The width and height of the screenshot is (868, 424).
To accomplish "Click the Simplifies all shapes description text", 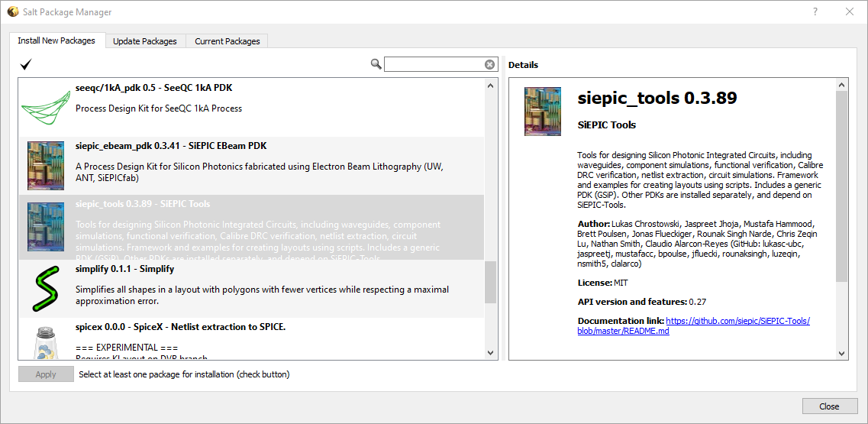I will coord(262,296).
